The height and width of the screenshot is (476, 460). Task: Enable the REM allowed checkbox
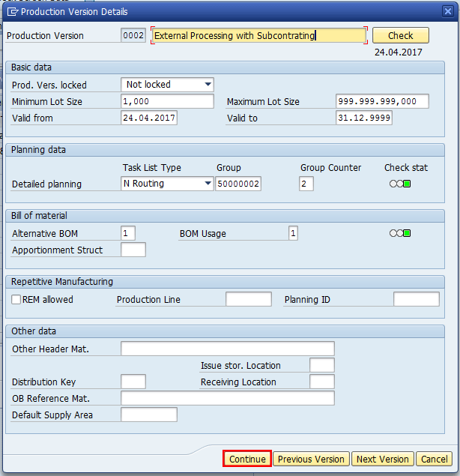pos(16,300)
